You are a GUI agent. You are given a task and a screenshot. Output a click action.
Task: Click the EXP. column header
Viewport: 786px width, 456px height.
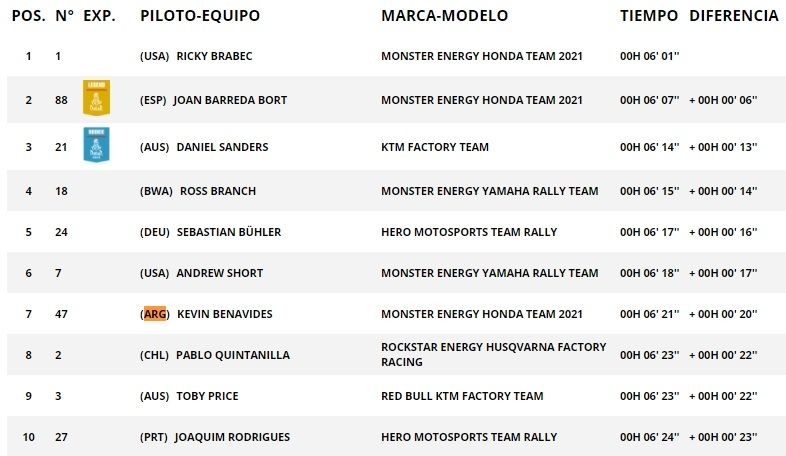(98, 16)
